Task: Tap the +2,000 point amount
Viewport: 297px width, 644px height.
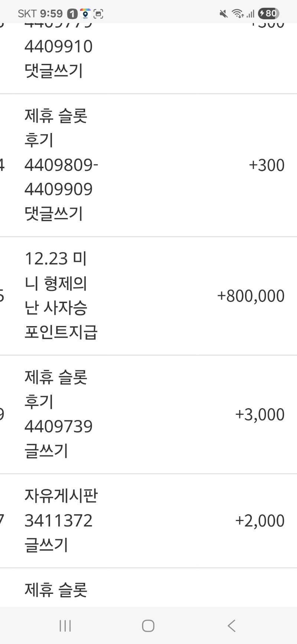Action: coord(260,521)
